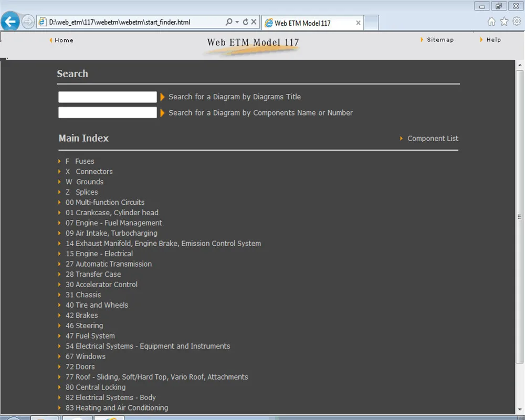Open 07 Engine - Fuel Management

[x=114, y=223]
